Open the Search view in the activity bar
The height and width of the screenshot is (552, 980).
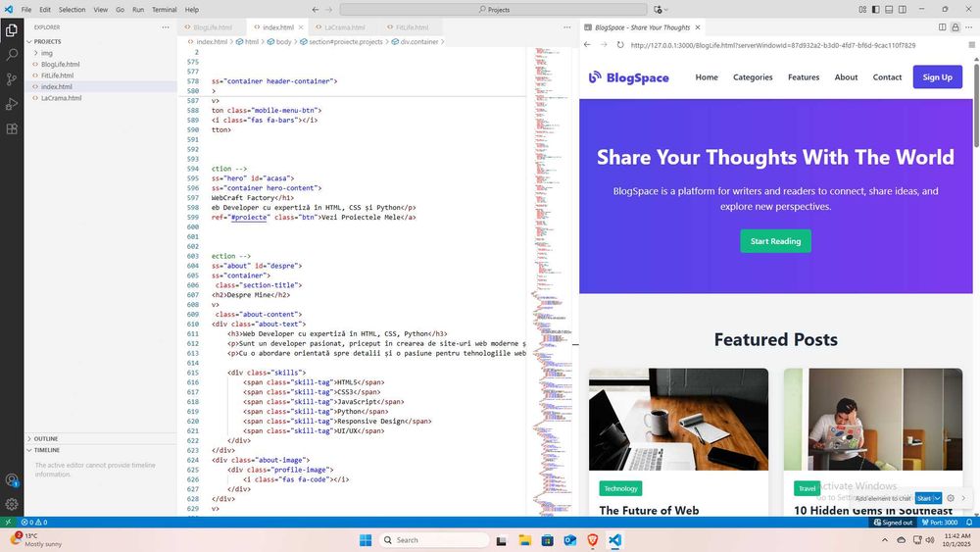pyautogui.click(x=11, y=54)
